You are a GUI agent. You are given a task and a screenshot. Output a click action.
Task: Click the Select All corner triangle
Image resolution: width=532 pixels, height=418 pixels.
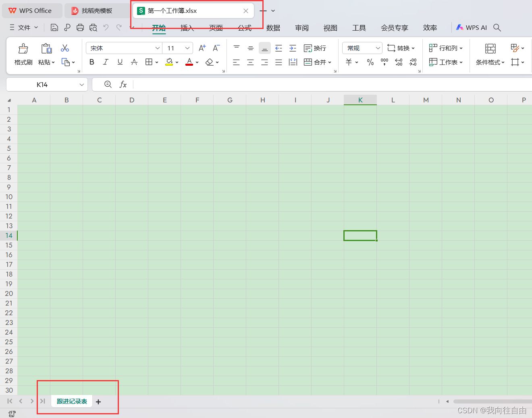tap(9, 100)
